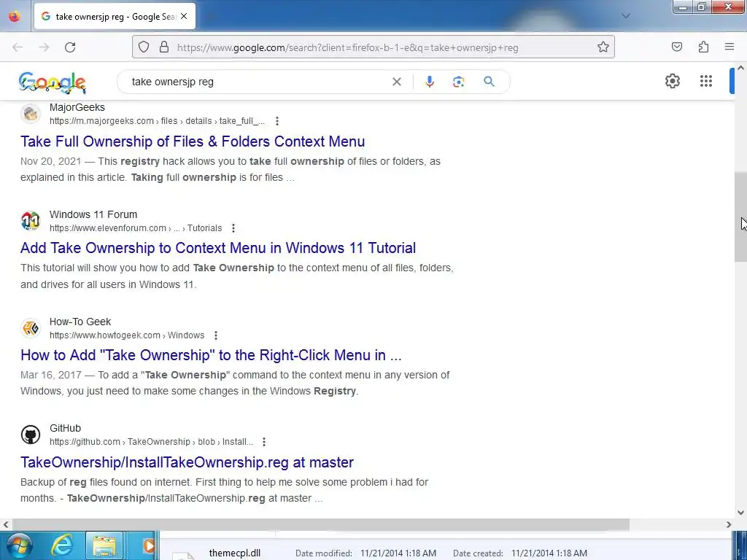The image size is (747, 560).
Task: Open media player taskbar icon
Action: click(x=149, y=545)
